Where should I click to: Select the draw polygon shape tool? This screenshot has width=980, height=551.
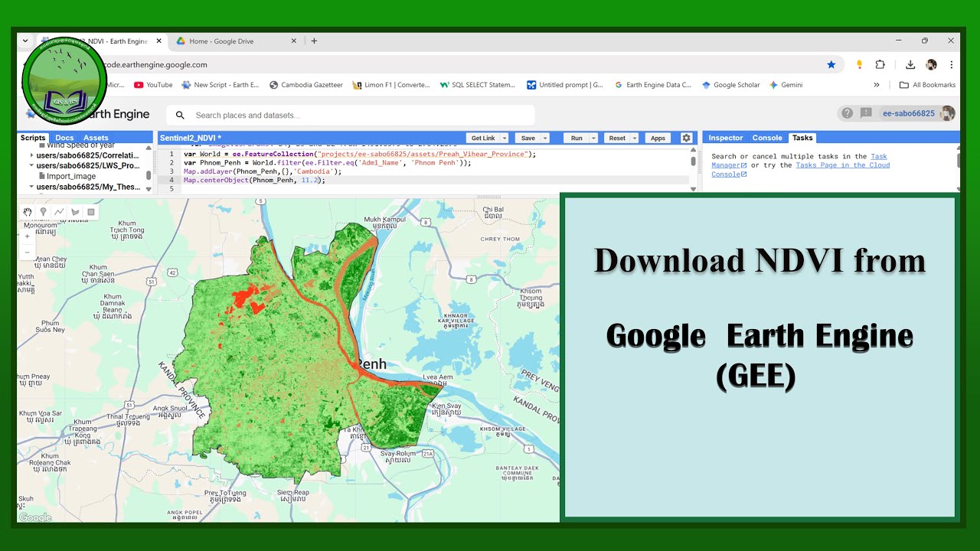point(75,212)
